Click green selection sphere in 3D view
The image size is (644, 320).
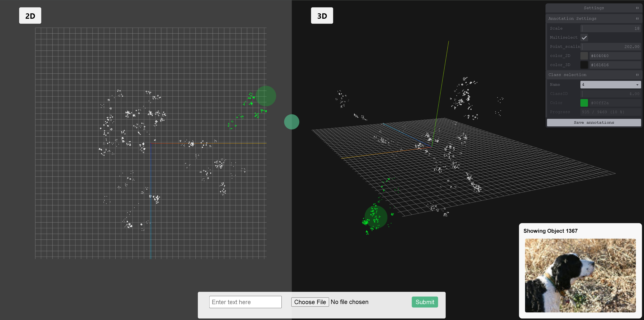(376, 217)
